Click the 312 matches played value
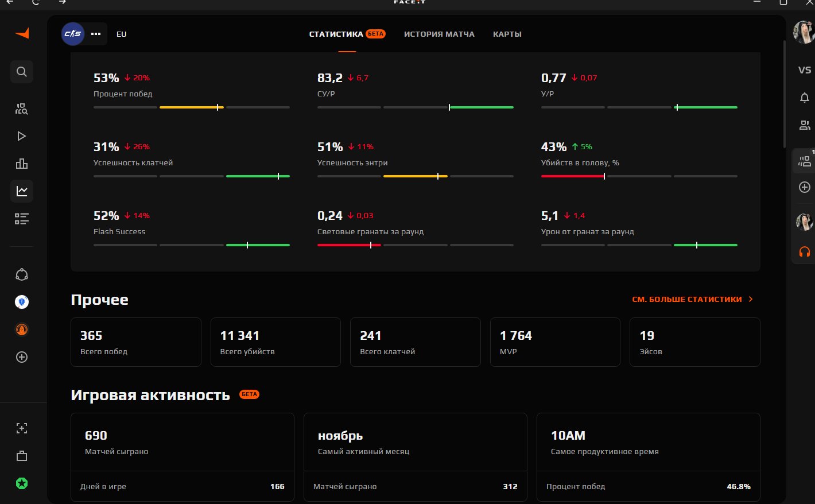Image resolution: width=815 pixels, height=504 pixels. (x=510, y=486)
